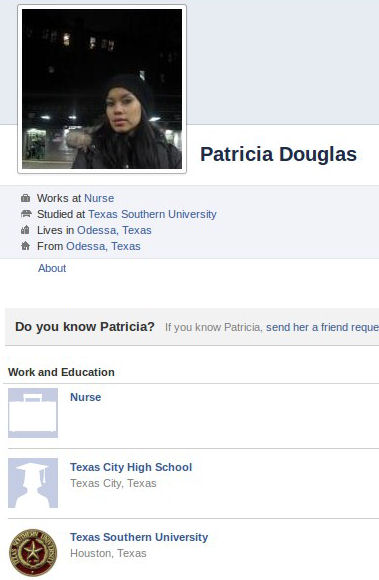379x580 pixels.
Task: Open the Odessa, Texas link after Lives in
Action: point(114,230)
